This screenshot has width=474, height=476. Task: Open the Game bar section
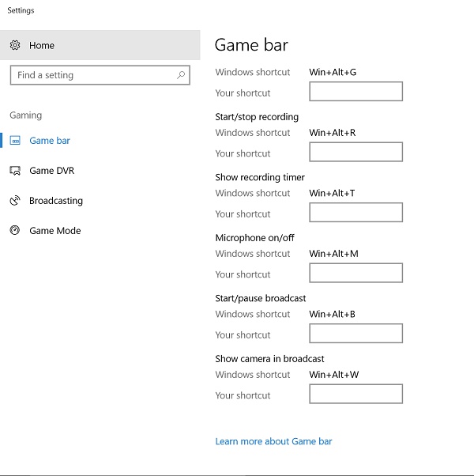[x=100, y=140]
